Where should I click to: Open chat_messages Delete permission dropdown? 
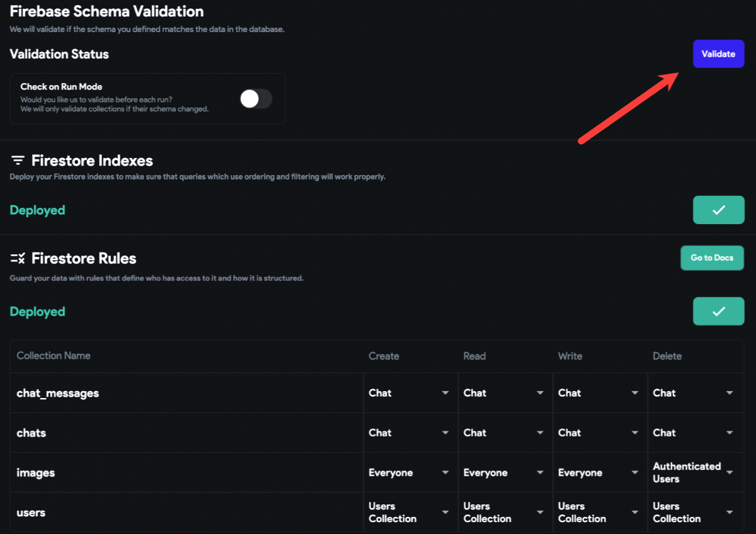click(x=695, y=393)
